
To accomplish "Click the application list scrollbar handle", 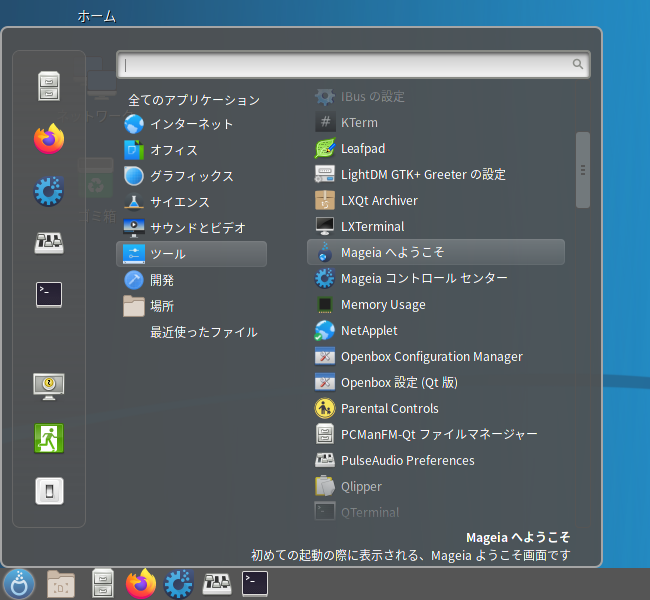I will click(x=583, y=170).
